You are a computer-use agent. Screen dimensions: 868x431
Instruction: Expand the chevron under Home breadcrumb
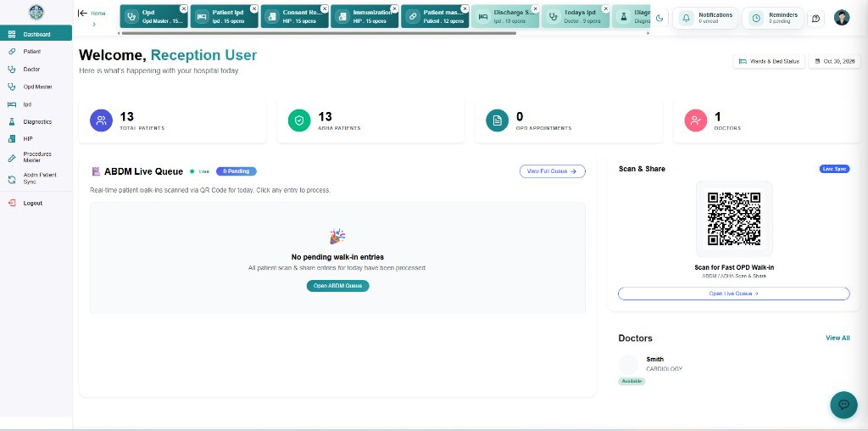pos(93,24)
